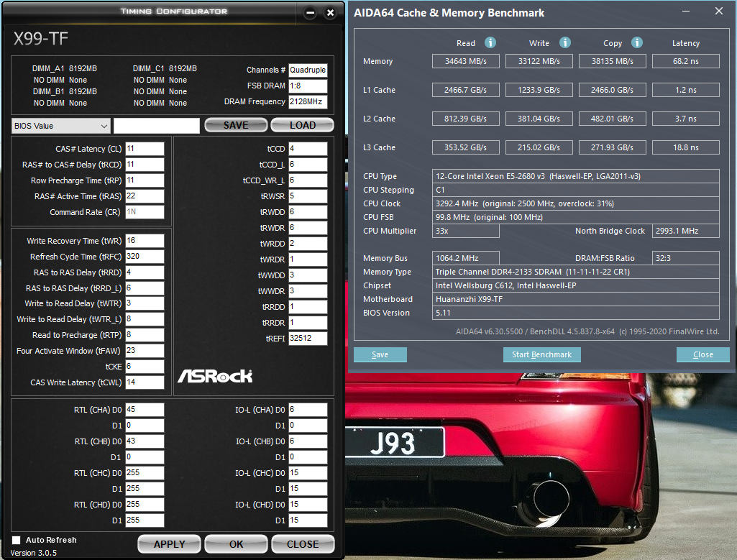
Task: Click the Four Activate Window (tFAW) field
Action: pyautogui.click(x=145, y=351)
